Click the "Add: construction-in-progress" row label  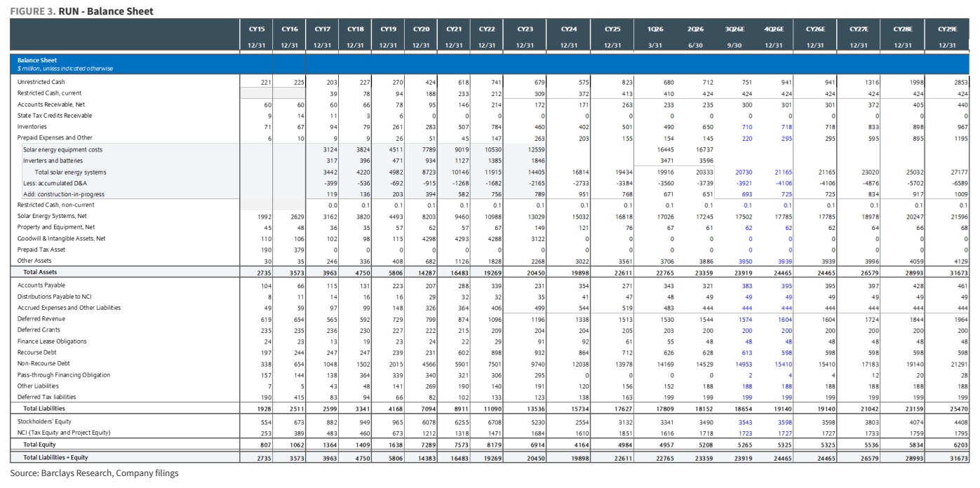[x=64, y=194]
